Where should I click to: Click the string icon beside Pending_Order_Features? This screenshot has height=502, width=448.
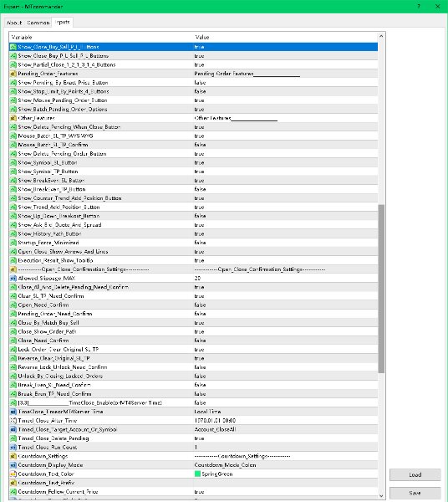(13, 74)
